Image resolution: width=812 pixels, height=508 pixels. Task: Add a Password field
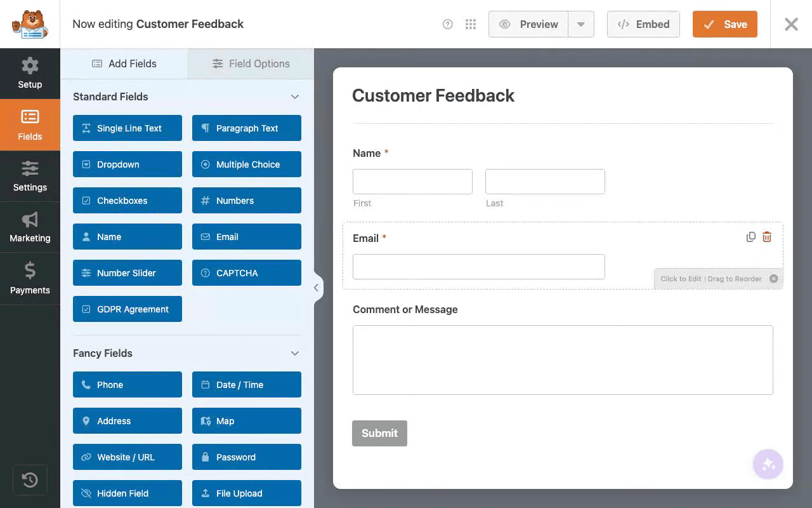click(x=247, y=457)
